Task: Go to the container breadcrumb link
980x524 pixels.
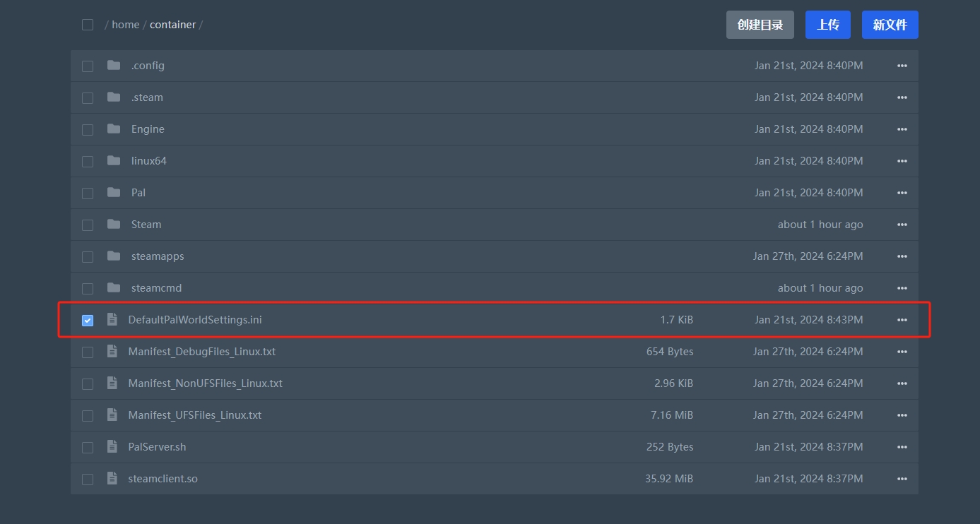Action: point(173,24)
